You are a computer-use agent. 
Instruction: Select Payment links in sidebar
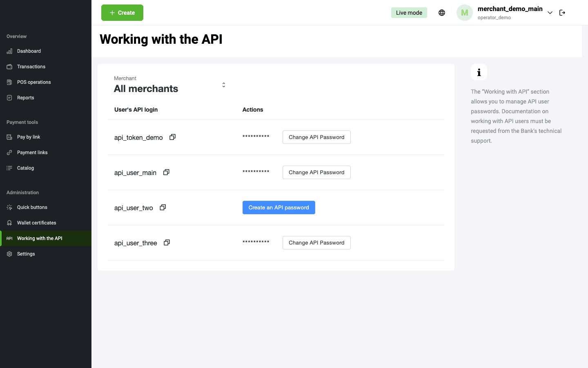coord(32,153)
